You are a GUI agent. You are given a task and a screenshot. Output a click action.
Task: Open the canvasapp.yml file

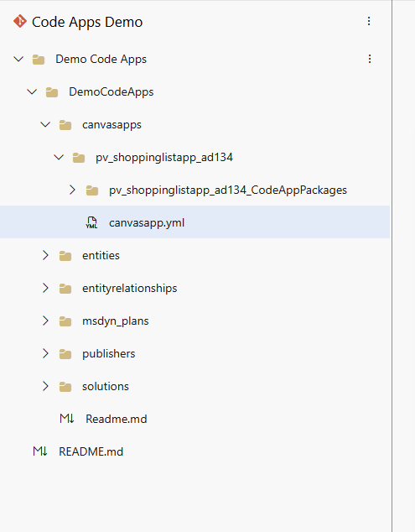click(x=195, y=222)
